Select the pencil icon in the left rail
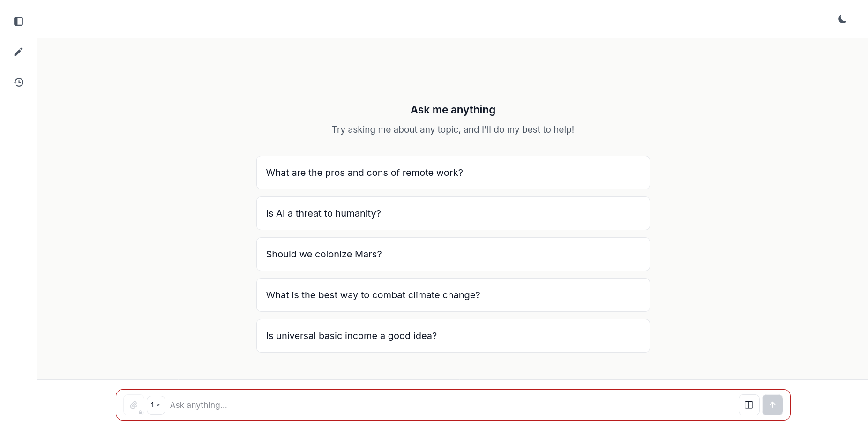Screen dimensions: 868x430 (x=18, y=52)
